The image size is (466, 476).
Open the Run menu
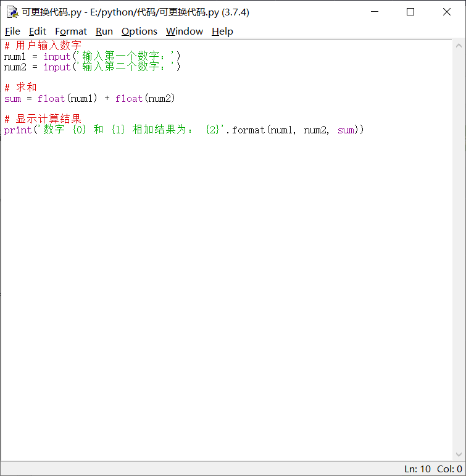104,31
